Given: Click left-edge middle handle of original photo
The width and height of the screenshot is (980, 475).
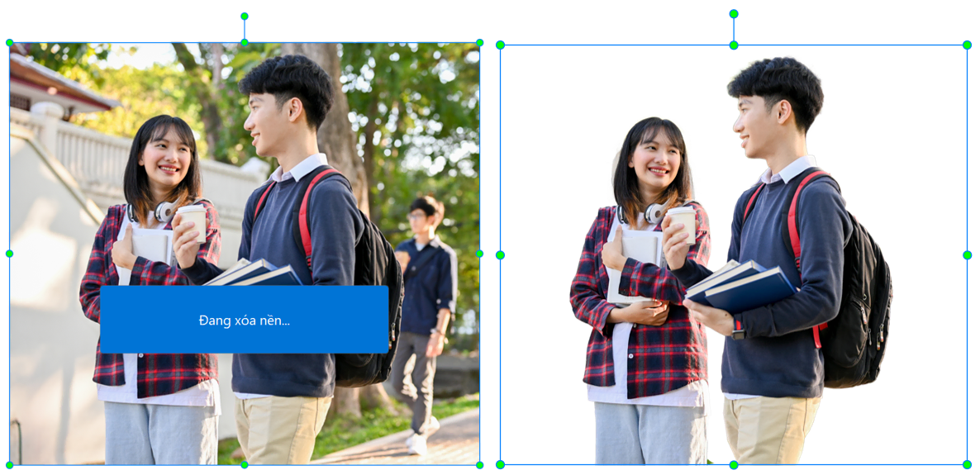Looking at the screenshot, I should (x=9, y=254).
